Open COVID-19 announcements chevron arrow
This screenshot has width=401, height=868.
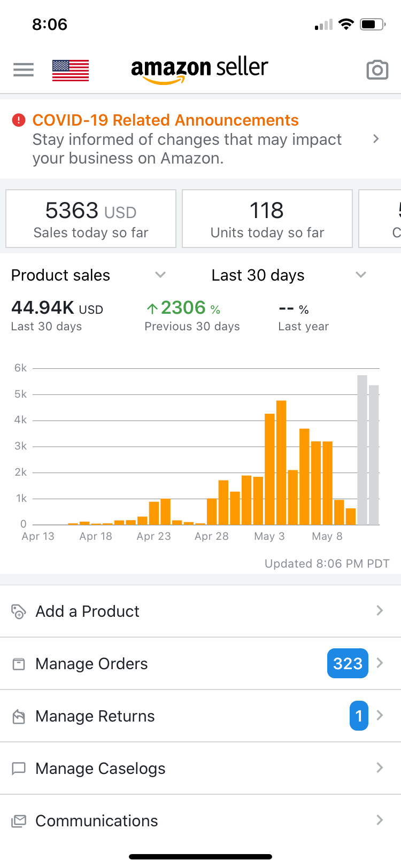pyautogui.click(x=376, y=139)
